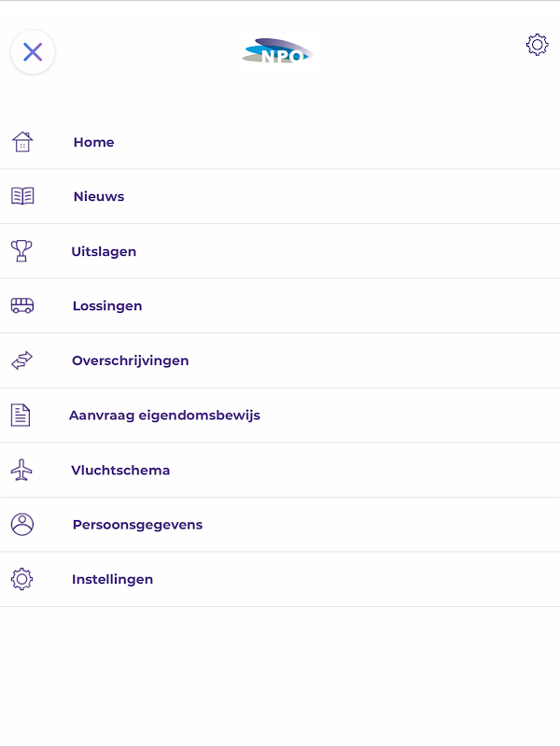Close the menu with the X button
Viewport: 560px width, 747px height.
[x=33, y=51]
